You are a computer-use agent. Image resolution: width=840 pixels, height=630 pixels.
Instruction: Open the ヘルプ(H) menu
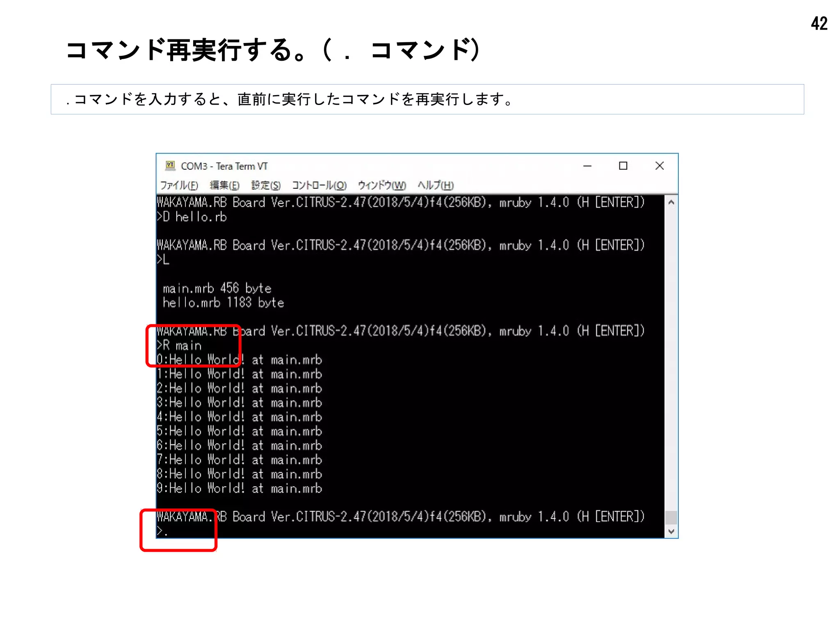click(x=436, y=185)
